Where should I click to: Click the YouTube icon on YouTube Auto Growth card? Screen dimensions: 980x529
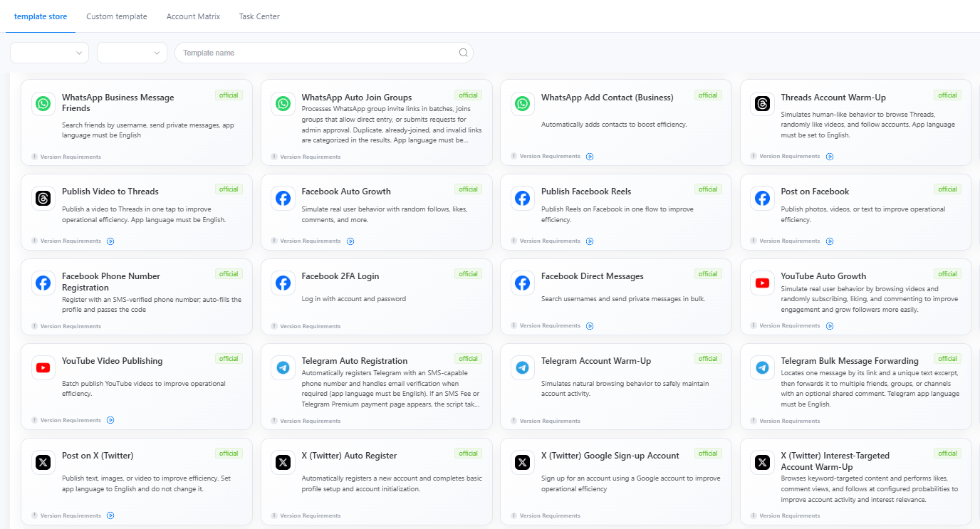[x=763, y=283]
